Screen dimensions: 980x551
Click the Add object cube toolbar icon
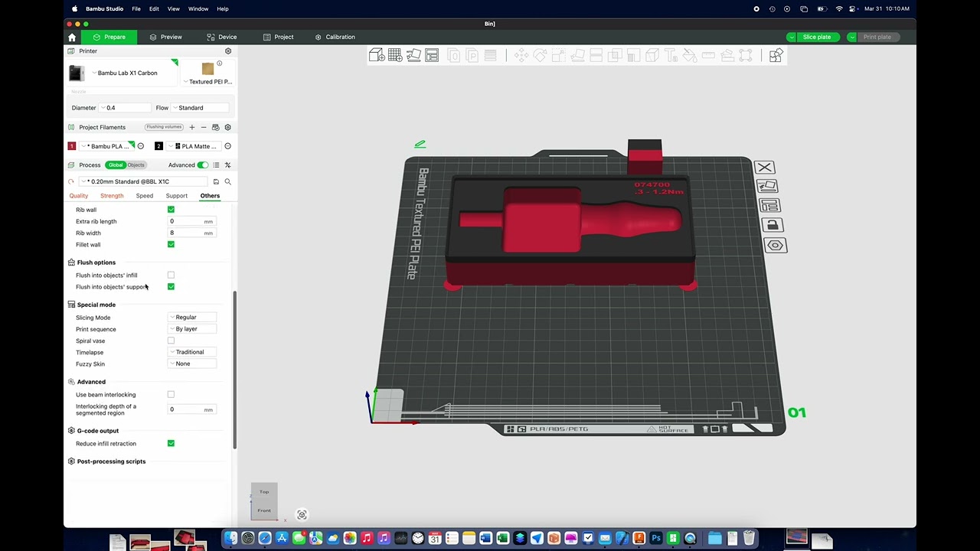click(x=377, y=55)
